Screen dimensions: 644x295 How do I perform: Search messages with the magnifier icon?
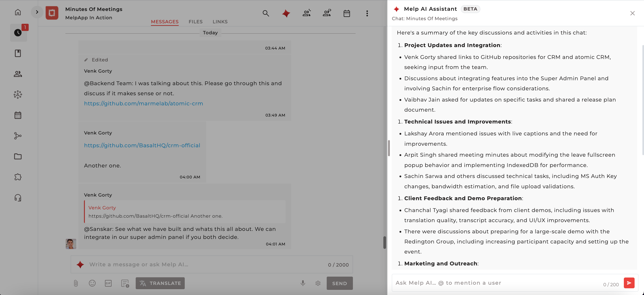(x=266, y=13)
